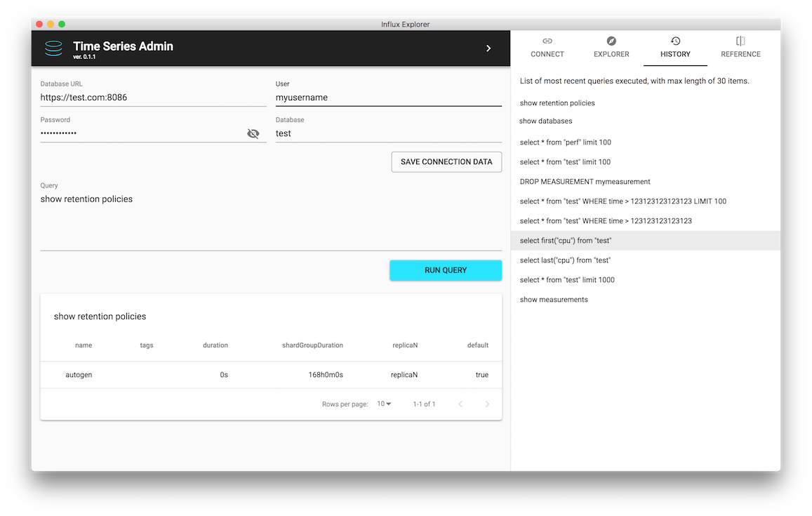Minimize window with yellow button
Screen dimensions: 812x516
coord(51,24)
